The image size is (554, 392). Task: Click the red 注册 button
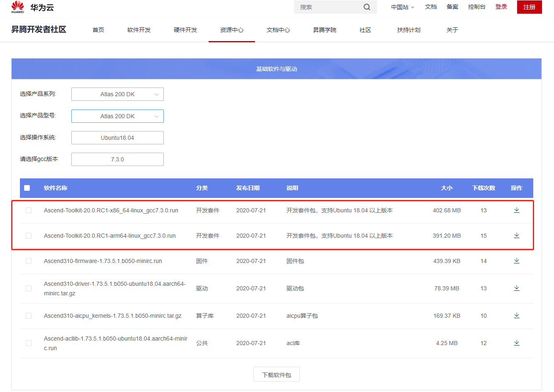point(530,7)
